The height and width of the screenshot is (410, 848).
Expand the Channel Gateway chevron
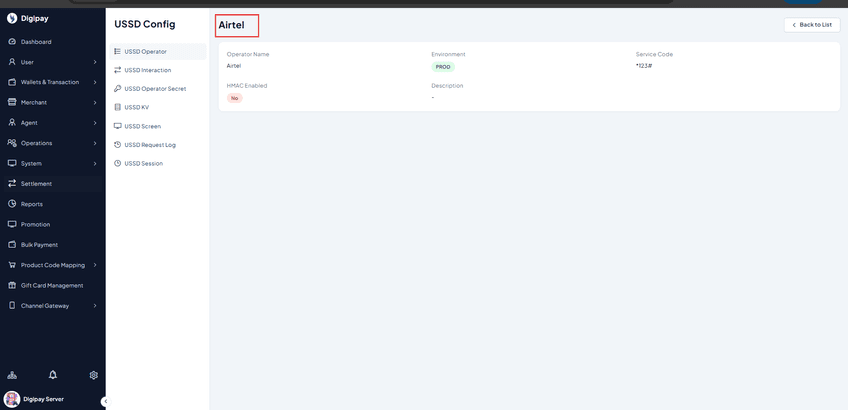(95, 306)
